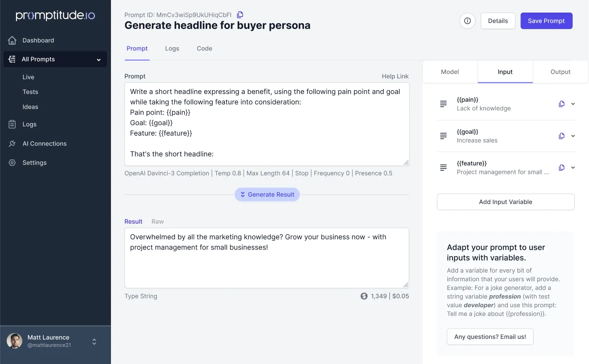Viewport: 589px width, 364px height.
Task: Click the info circle icon
Action: [467, 21]
